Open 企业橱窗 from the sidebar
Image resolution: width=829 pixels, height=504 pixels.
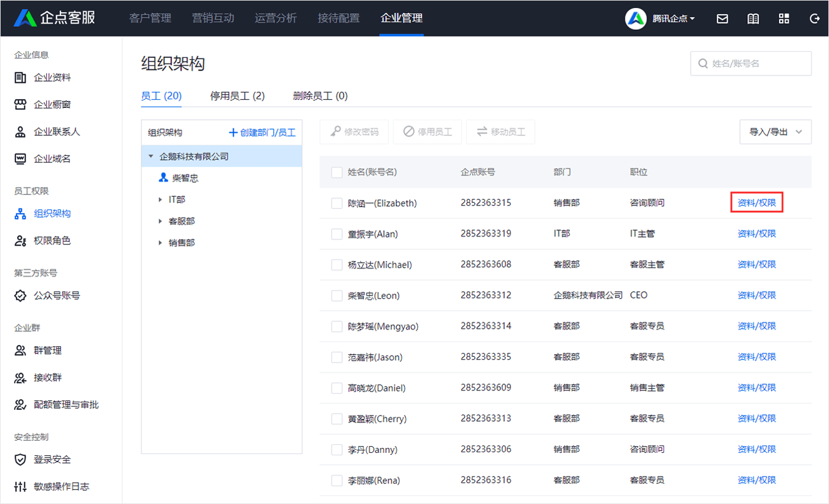click(x=52, y=105)
